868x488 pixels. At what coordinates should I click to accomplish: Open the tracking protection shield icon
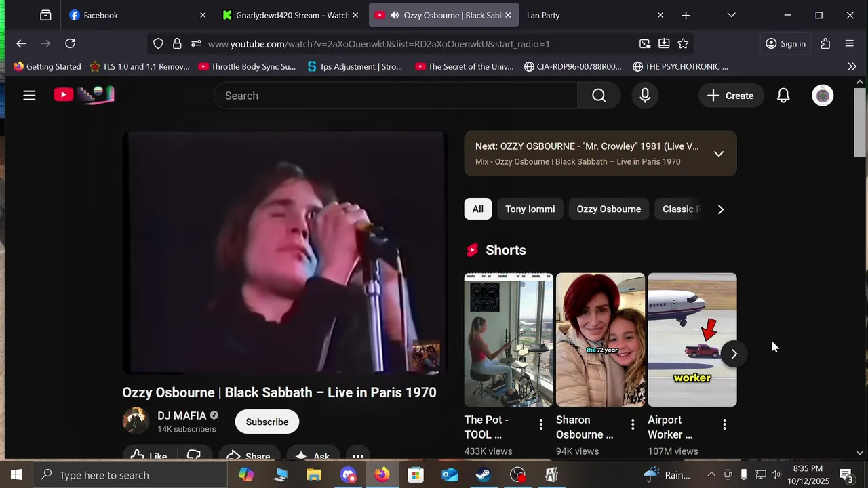[x=158, y=43]
